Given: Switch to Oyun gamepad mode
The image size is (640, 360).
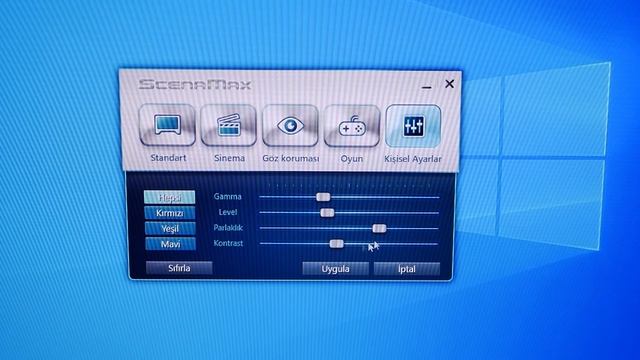Looking at the screenshot, I should [351, 126].
